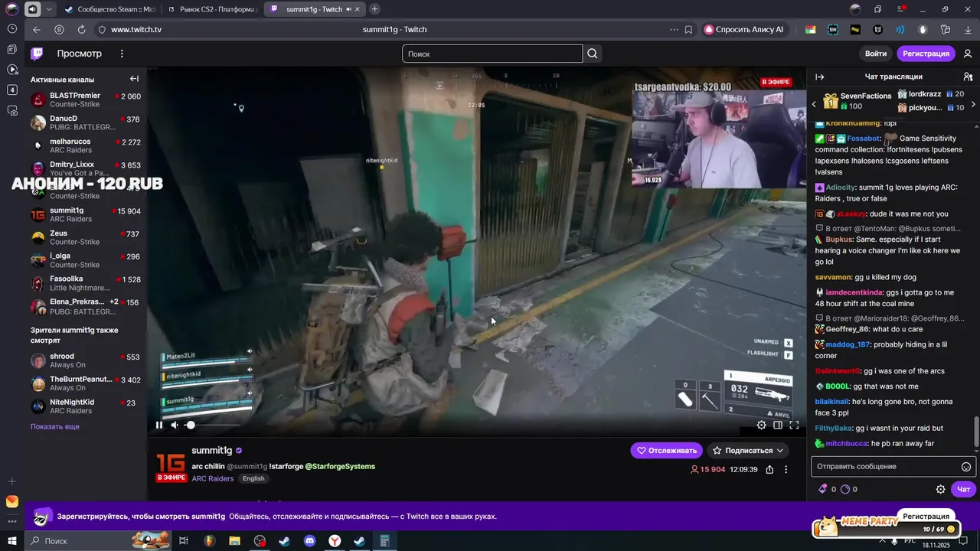Image resolution: width=980 pixels, height=551 pixels.
Task: Open Discord from the Windows taskbar
Action: pyautogui.click(x=309, y=541)
